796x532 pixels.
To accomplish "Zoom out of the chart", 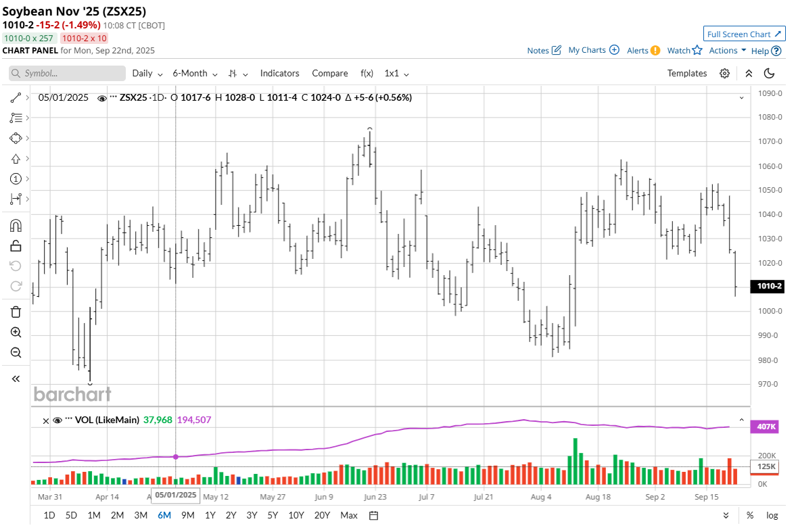I will tap(16, 353).
